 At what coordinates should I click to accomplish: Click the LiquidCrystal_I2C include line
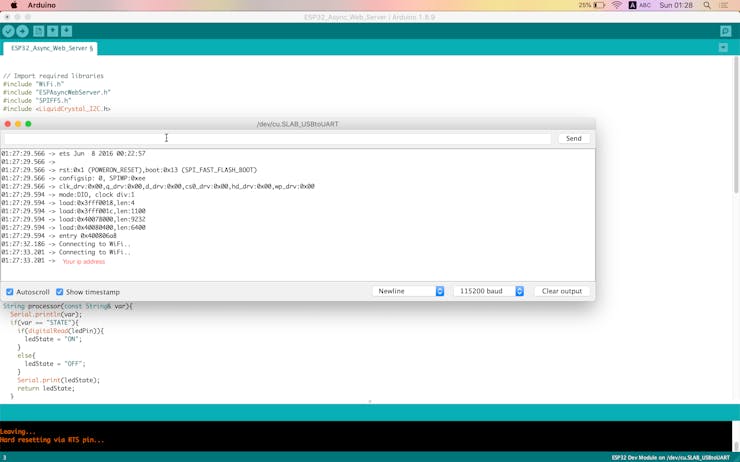click(x=57, y=109)
